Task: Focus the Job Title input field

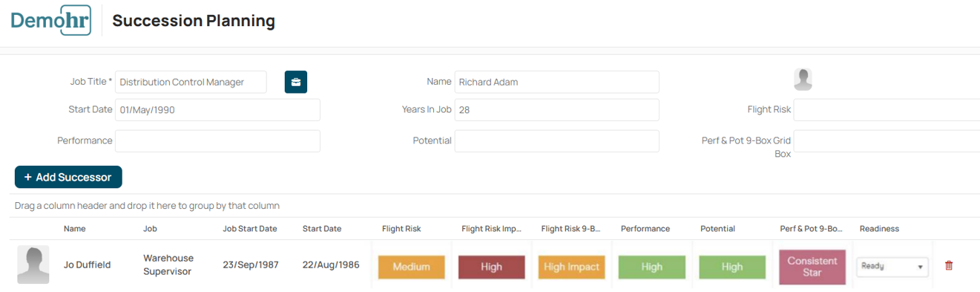Action: tap(191, 82)
